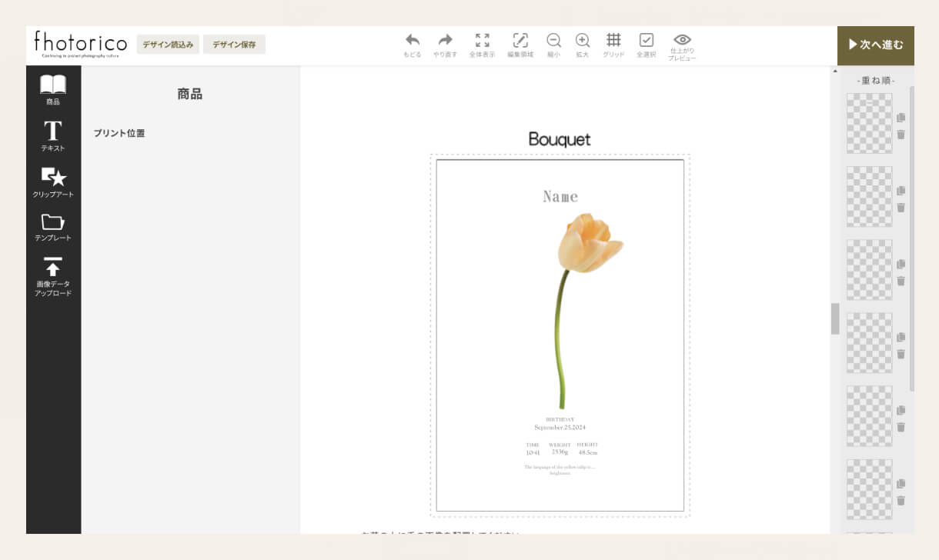The height and width of the screenshot is (560, 939).
Task: Duplicate the first layer in 重ね順 panel
Action: click(x=901, y=118)
